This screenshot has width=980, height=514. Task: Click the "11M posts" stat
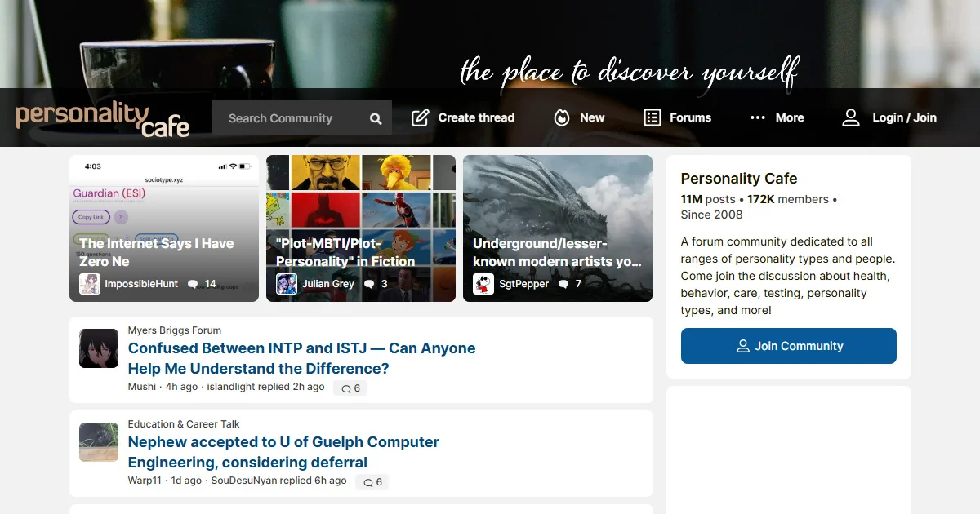pos(708,199)
